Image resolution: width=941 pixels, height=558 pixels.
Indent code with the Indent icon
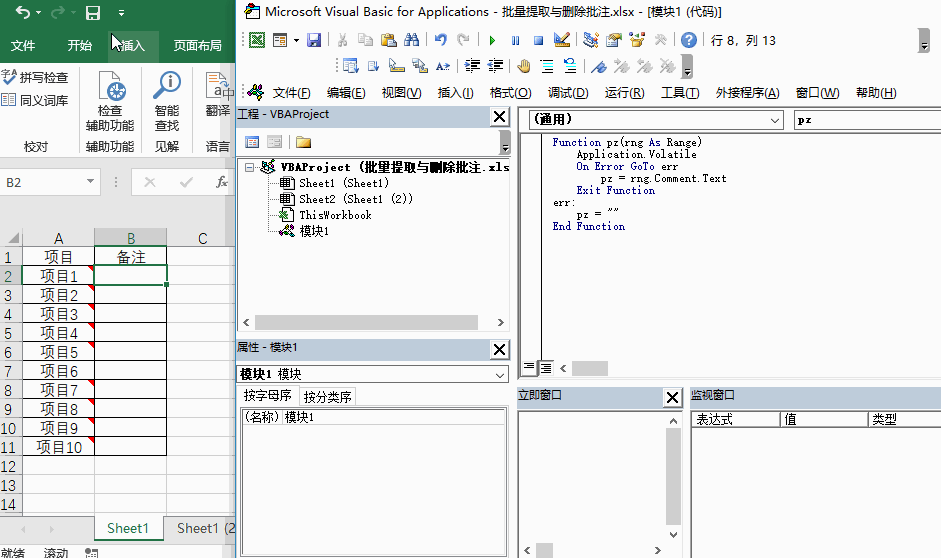pos(472,66)
